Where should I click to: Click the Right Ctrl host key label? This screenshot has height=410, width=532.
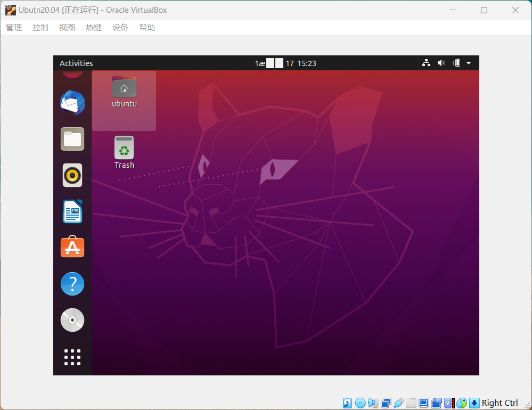(500, 403)
